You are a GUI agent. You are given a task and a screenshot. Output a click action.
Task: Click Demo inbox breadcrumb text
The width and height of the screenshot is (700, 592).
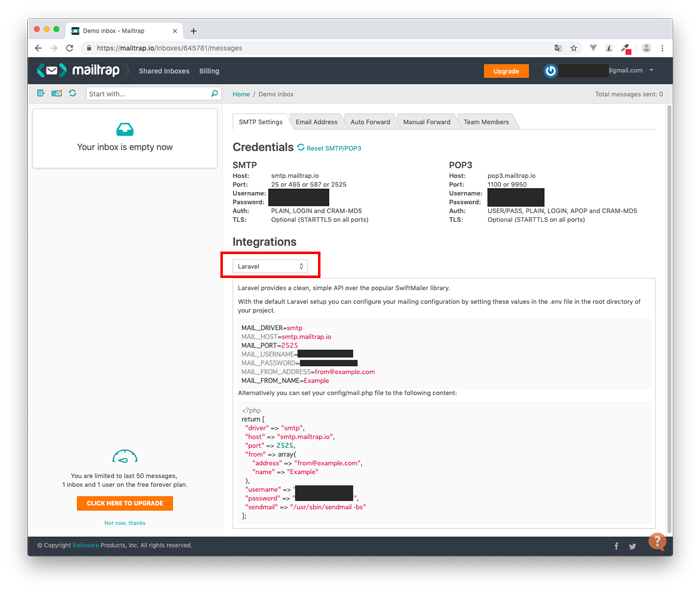click(x=276, y=94)
